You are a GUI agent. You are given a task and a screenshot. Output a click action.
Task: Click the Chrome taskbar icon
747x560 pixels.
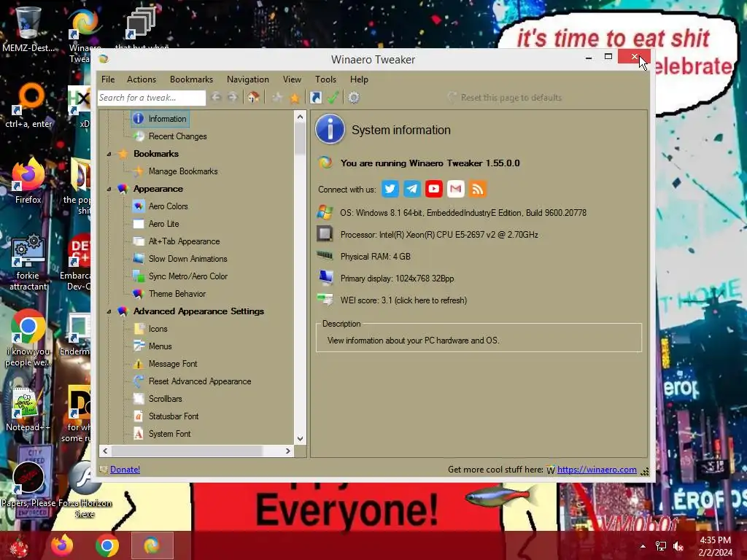(107, 545)
